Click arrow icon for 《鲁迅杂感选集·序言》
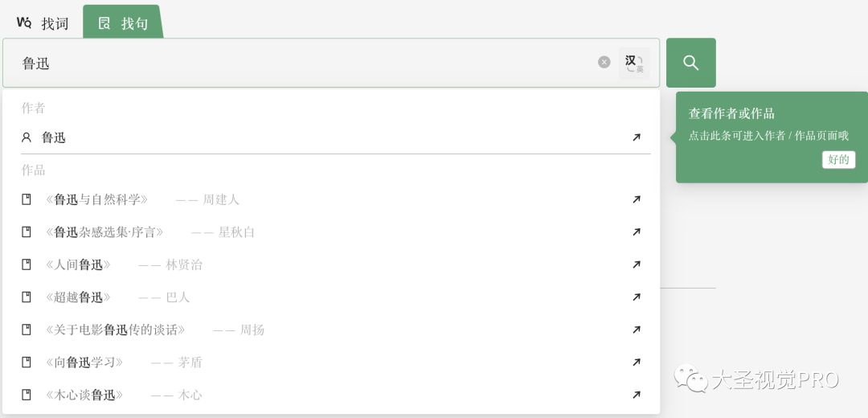This screenshot has width=868, height=418. point(637,232)
